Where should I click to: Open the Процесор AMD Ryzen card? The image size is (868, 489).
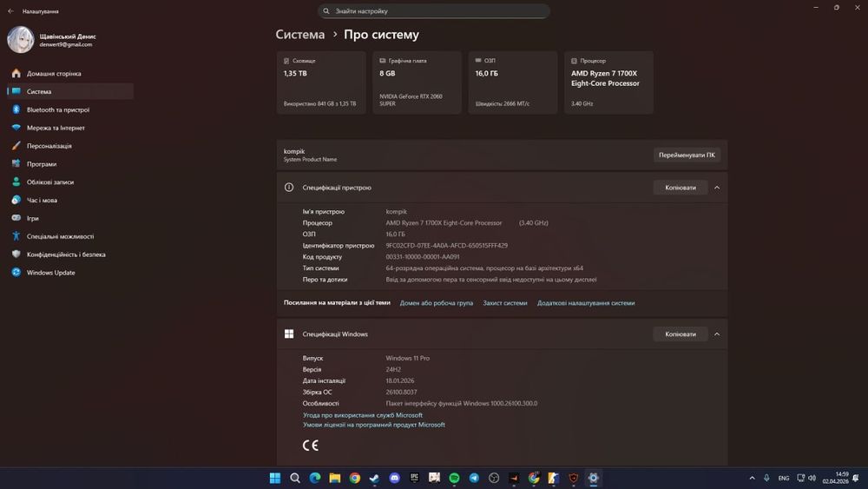tap(608, 83)
